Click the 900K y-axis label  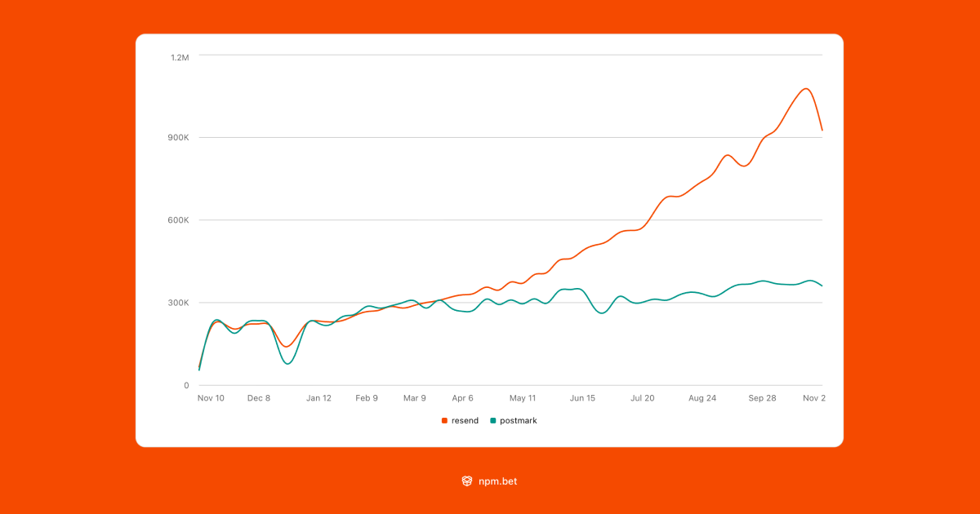[x=180, y=138]
